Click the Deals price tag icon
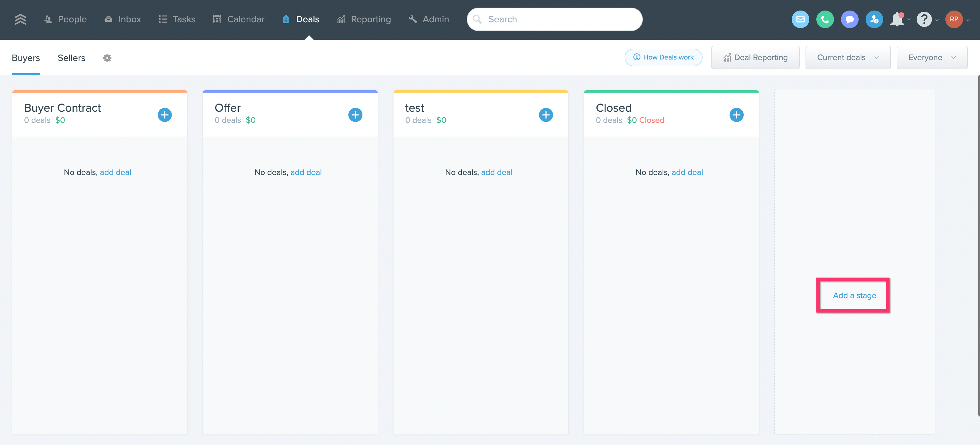 tap(286, 19)
